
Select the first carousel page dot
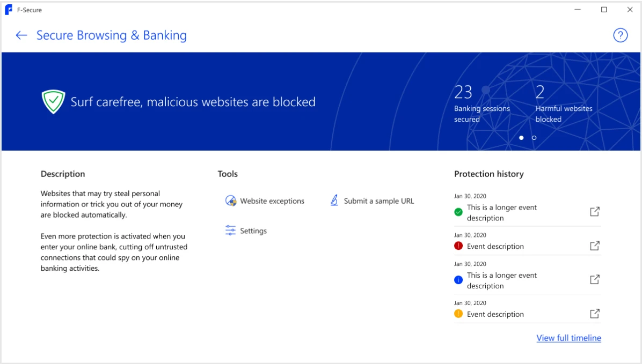click(521, 138)
